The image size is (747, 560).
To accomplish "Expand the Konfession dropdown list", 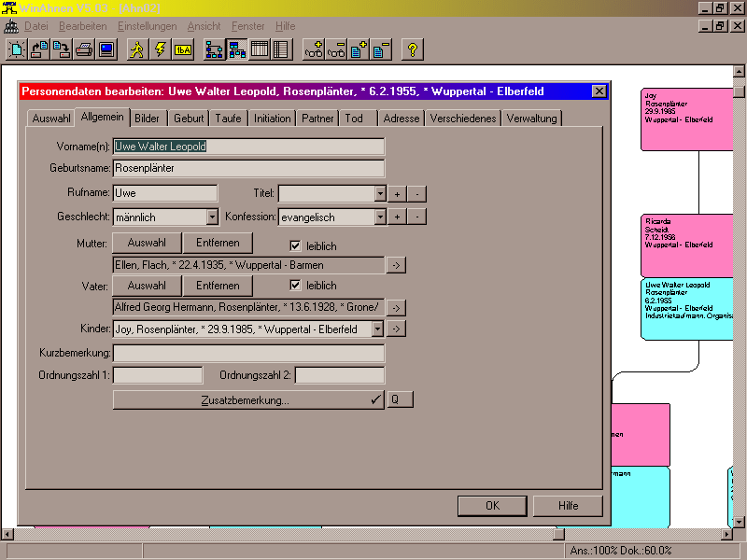I will [x=380, y=217].
